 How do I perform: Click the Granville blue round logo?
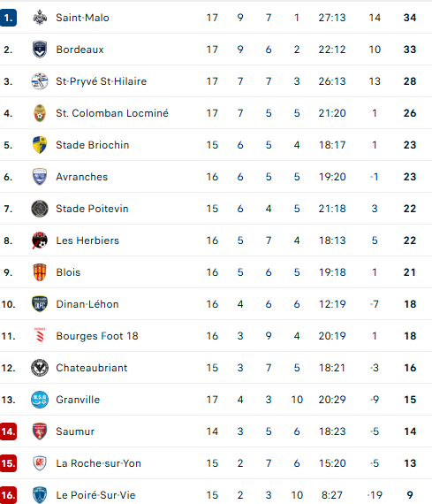[x=40, y=400]
